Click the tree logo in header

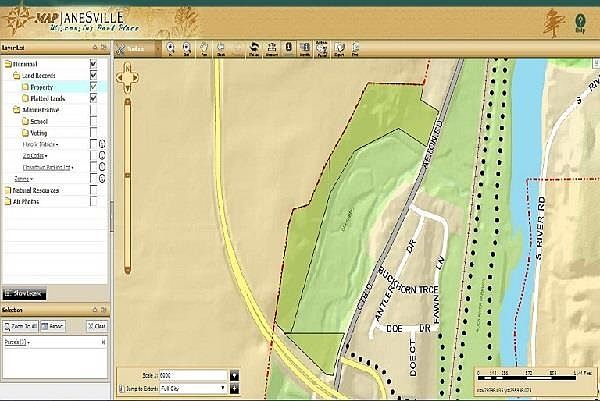[x=554, y=23]
